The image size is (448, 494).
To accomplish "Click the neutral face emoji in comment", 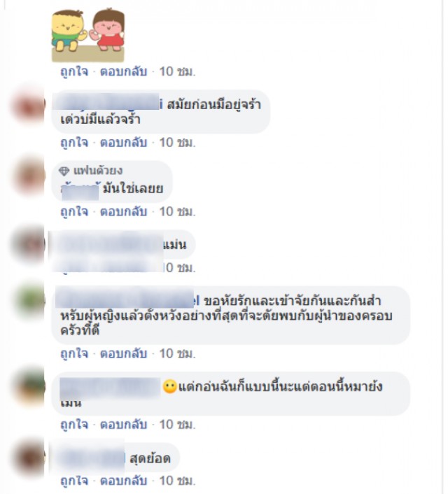I will point(169,386).
